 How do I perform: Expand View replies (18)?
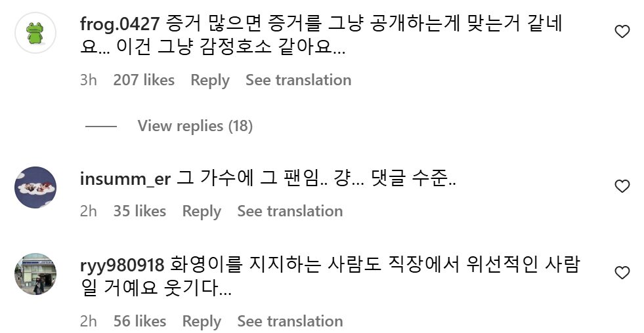click(x=194, y=126)
